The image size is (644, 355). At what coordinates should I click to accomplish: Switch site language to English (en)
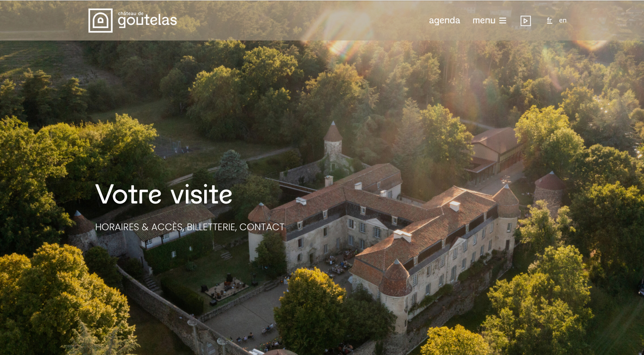[x=562, y=20]
